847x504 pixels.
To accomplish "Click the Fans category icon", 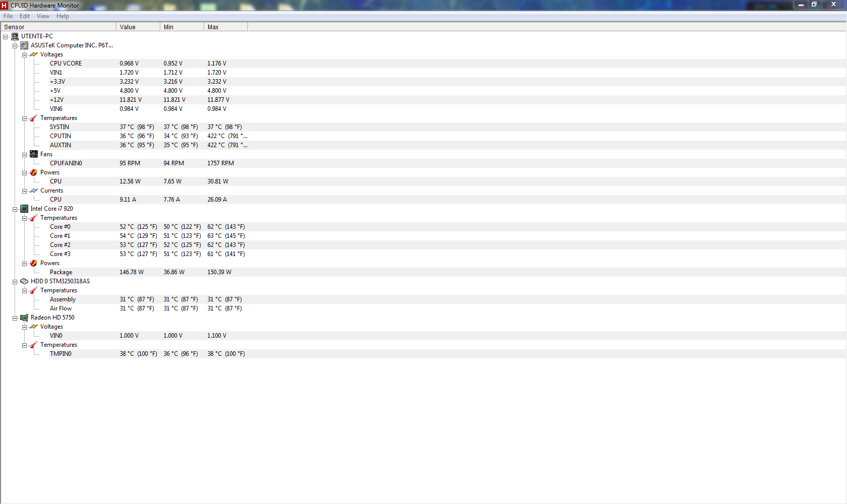I will [34, 154].
